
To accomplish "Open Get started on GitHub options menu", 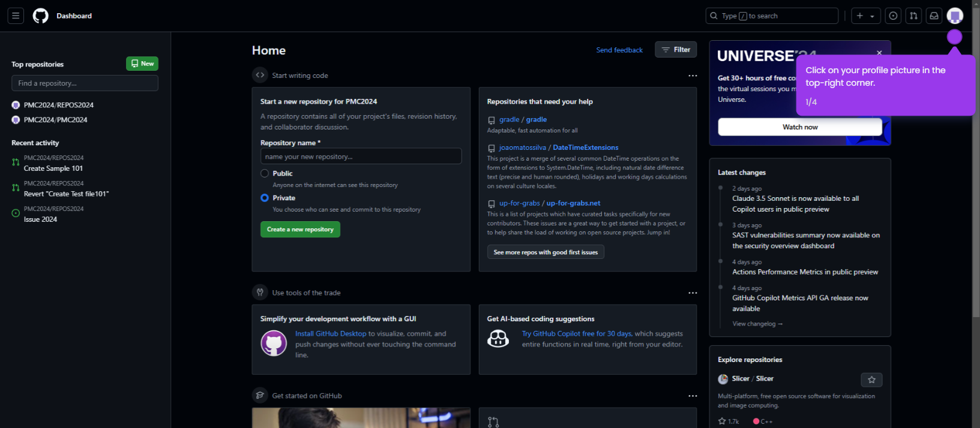I will 693,396.
